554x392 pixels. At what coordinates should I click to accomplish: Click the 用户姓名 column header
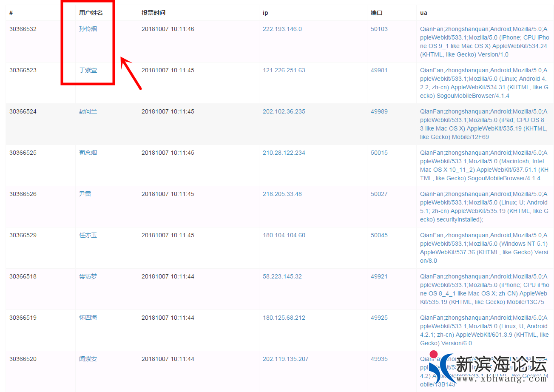coord(91,13)
